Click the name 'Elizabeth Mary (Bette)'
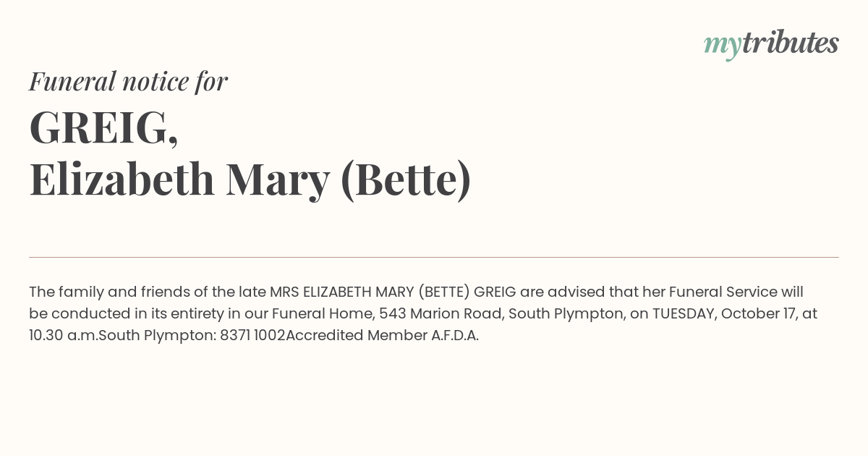 pos(250,180)
